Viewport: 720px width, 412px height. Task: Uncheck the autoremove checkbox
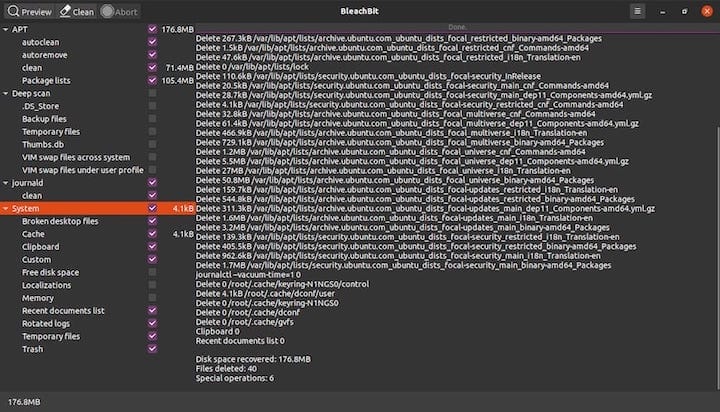(x=152, y=55)
